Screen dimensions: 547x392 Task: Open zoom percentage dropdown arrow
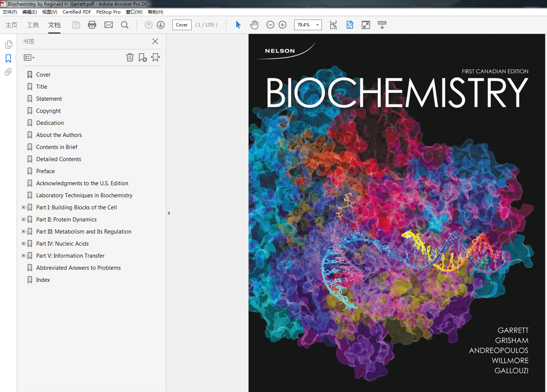[x=317, y=25]
